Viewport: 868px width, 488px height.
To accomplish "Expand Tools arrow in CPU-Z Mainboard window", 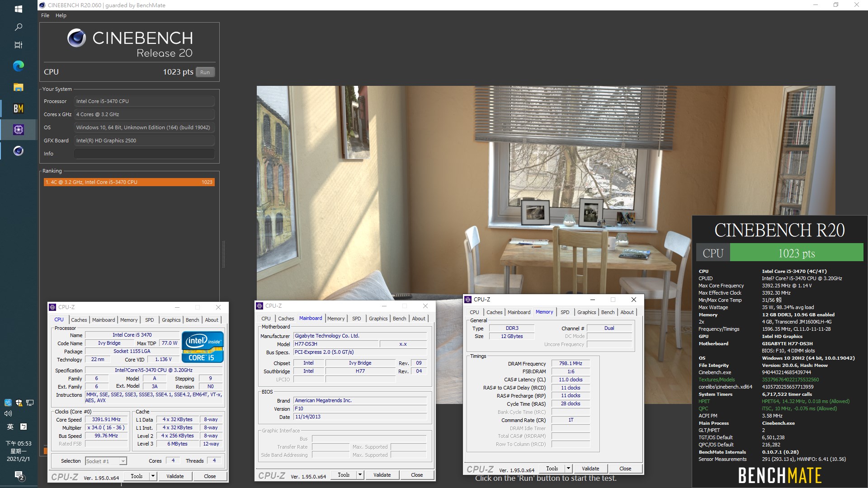I will (360, 475).
